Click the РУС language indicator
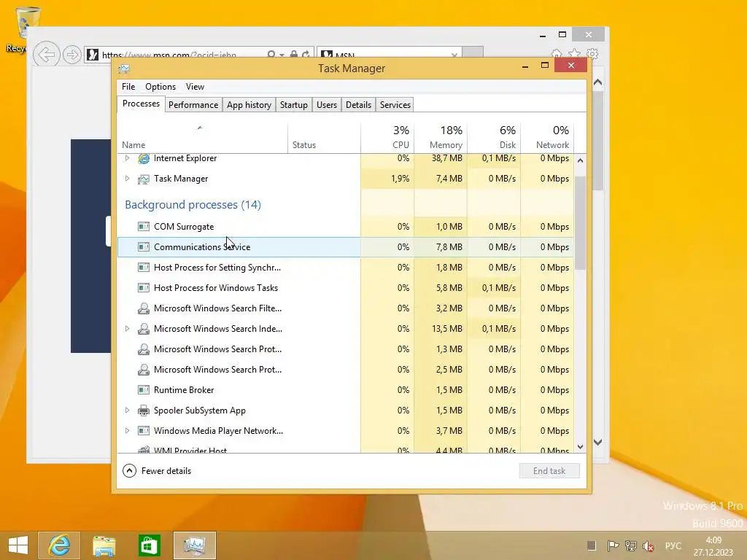Viewport: 747px width, 560px height. (x=673, y=545)
